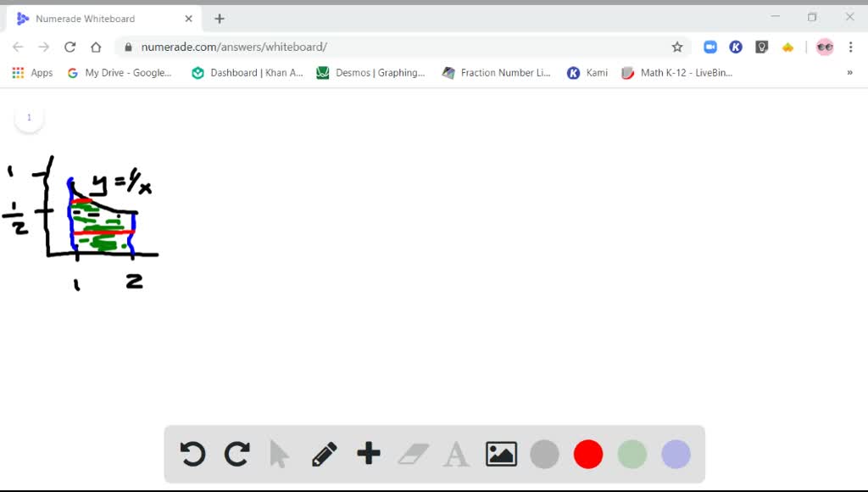The image size is (868, 492).
Task: Open the image insert tool
Action: pos(501,453)
